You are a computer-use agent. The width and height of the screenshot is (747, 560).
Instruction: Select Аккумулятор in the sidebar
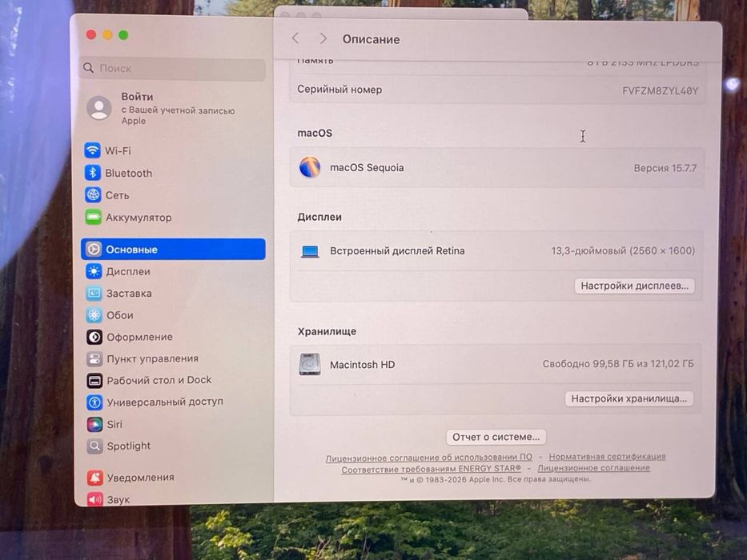pos(174,217)
